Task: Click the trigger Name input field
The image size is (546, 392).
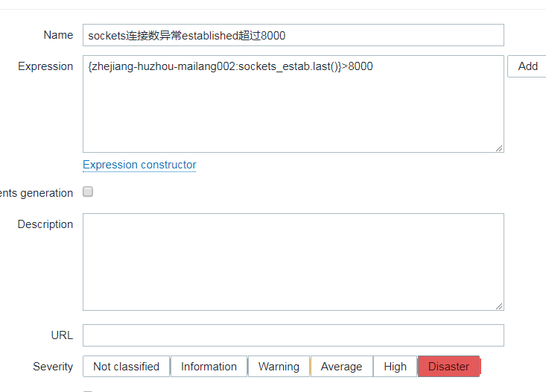Action: point(293,35)
